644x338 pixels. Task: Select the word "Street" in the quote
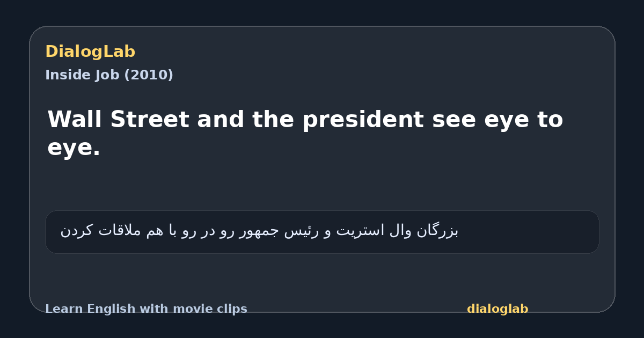[149, 120]
